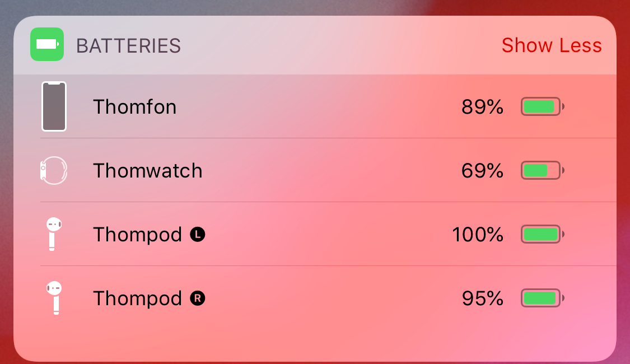Select the full battery icon for left Thompod

(x=542, y=234)
